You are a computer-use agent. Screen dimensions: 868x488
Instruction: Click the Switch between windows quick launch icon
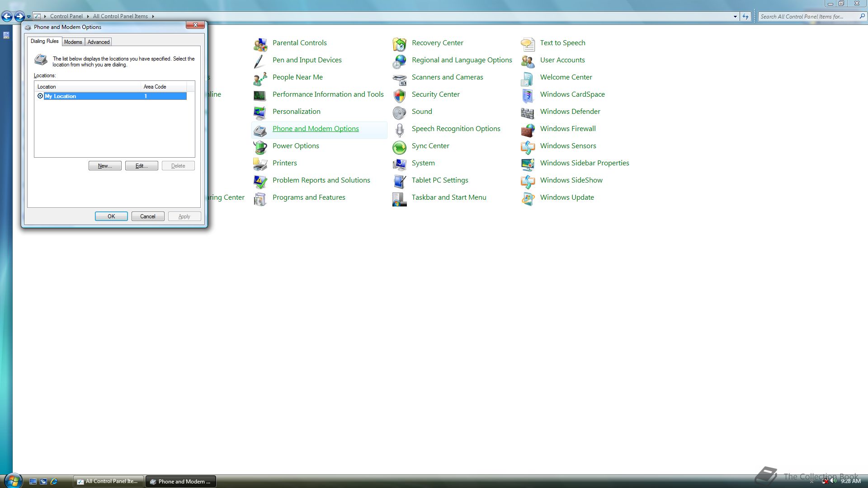coord(43,482)
